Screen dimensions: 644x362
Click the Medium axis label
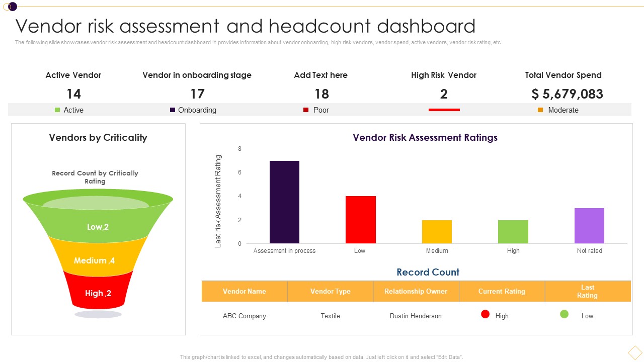(437, 250)
